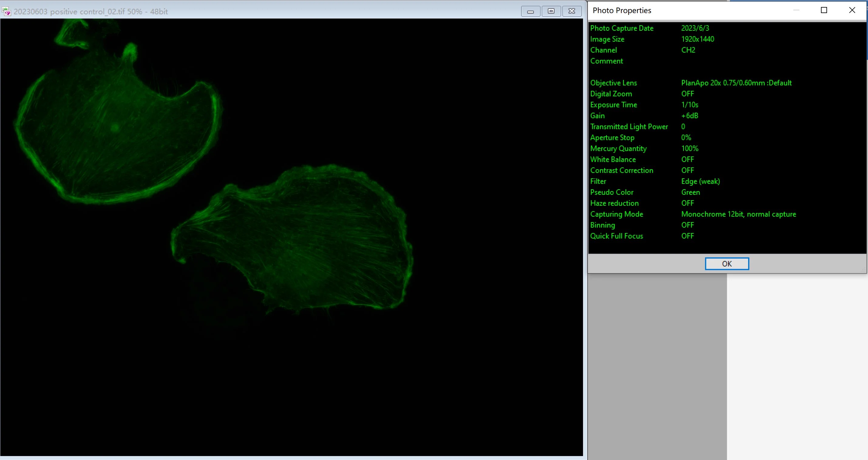The width and height of the screenshot is (868, 460).
Task: Click the CH2 channel value
Action: point(688,50)
